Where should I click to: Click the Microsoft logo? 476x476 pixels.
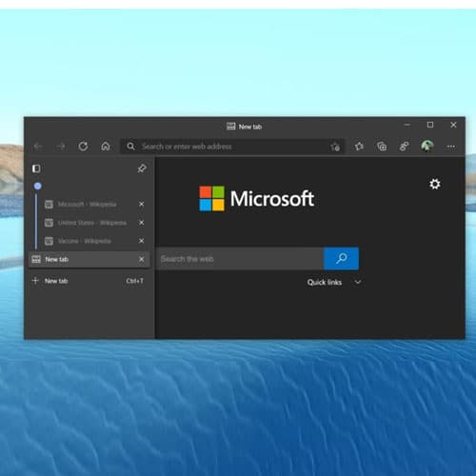pyautogui.click(x=256, y=199)
